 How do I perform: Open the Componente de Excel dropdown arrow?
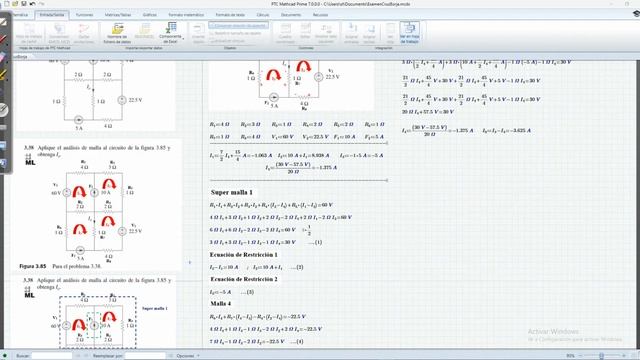coord(183,40)
